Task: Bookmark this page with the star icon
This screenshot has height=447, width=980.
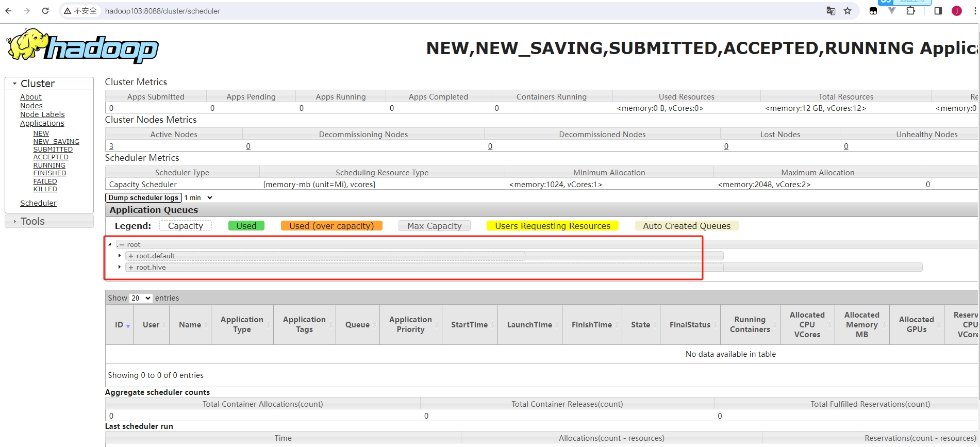Action: coord(848,11)
